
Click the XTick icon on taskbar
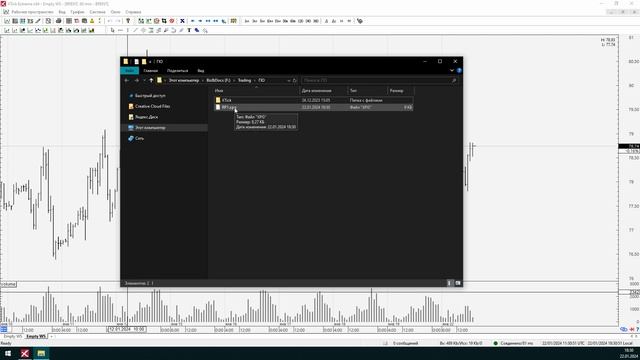click(x=25, y=353)
